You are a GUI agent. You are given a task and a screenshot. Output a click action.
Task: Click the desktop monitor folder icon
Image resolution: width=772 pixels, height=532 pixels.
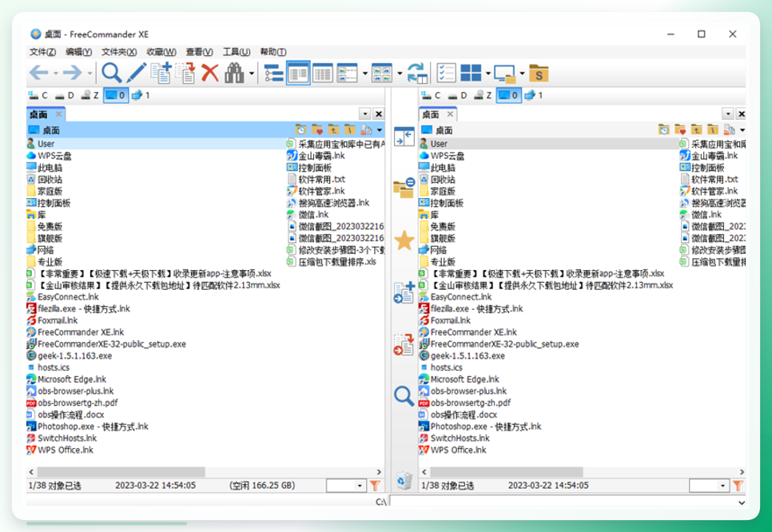tap(504, 73)
